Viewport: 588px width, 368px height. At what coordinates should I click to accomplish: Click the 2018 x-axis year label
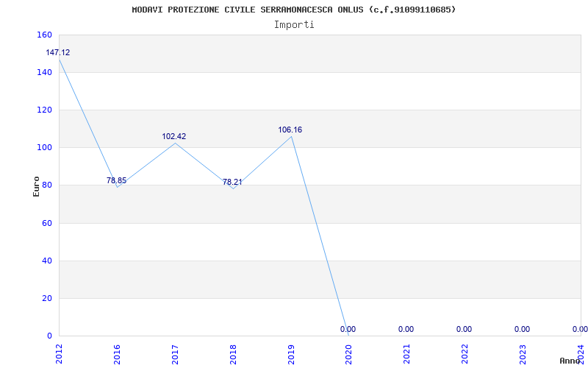tap(233, 354)
